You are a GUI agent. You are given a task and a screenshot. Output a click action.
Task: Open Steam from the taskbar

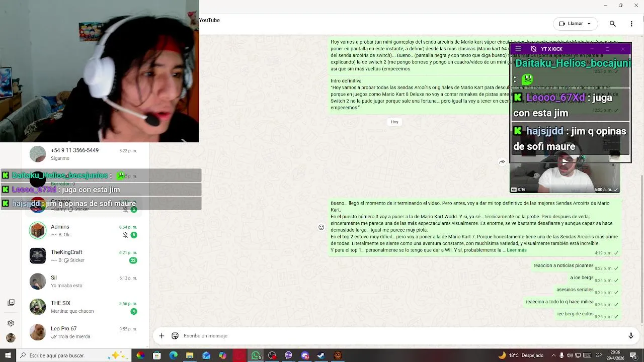[321, 355]
